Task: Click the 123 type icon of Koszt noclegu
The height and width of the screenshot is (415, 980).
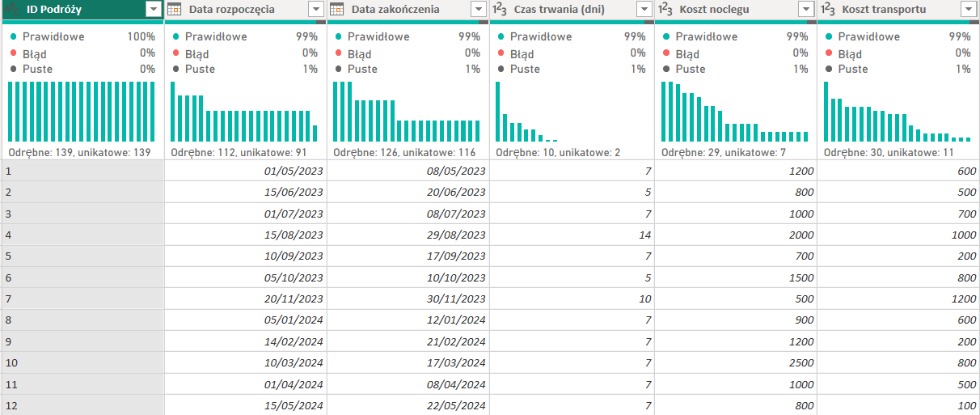Action: (665, 10)
